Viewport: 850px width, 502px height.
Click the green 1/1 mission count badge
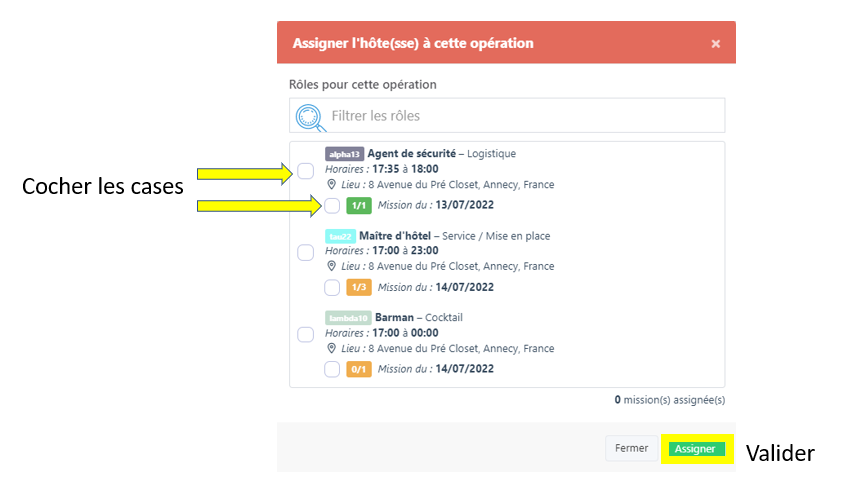pos(358,206)
